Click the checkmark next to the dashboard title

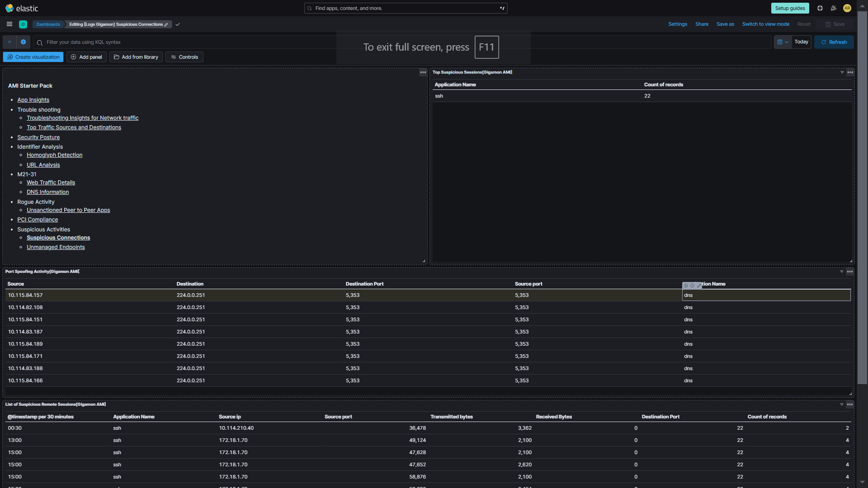[x=178, y=24]
